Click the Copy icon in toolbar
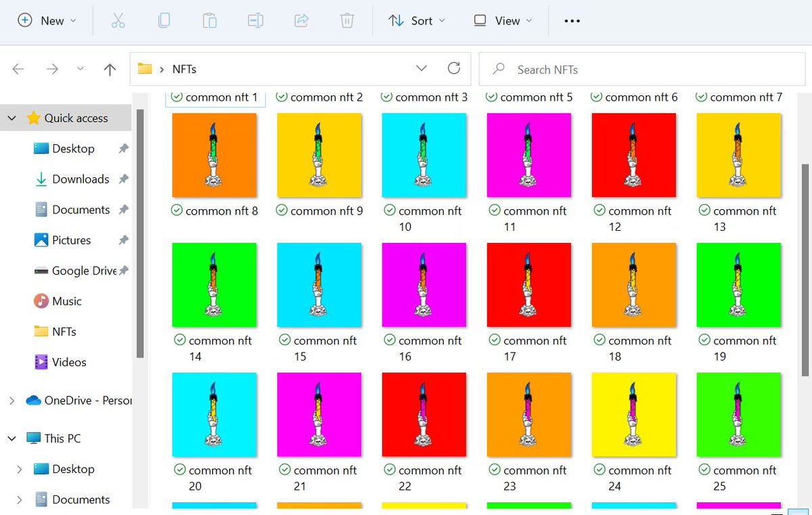The height and width of the screenshot is (515, 812). (x=164, y=21)
